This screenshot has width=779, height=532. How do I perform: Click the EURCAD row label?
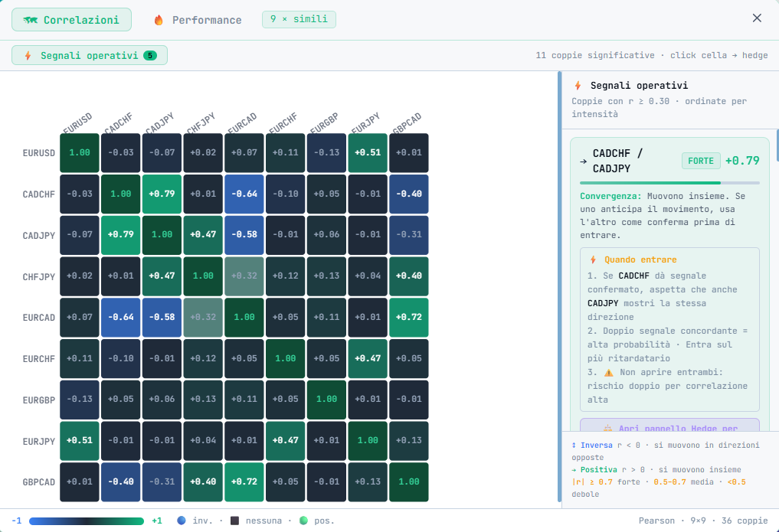click(x=39, y=318)
